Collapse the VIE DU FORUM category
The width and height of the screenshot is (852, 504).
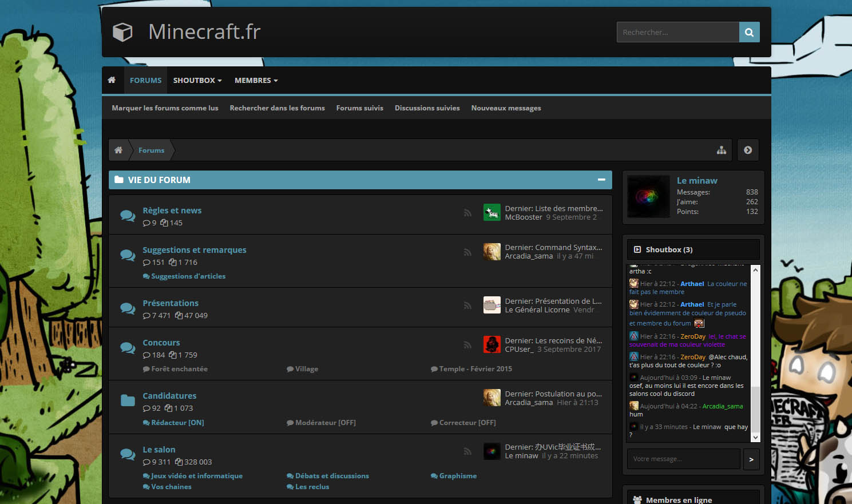(601, 180)
